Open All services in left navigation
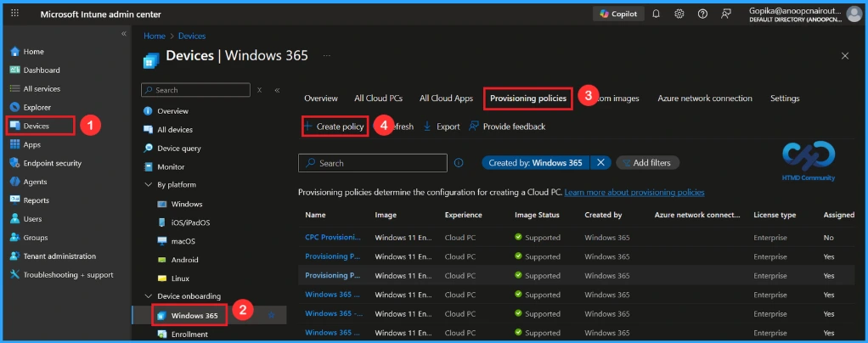The height and width of the screenshot is (343, 868). click(x=42, y=88)
